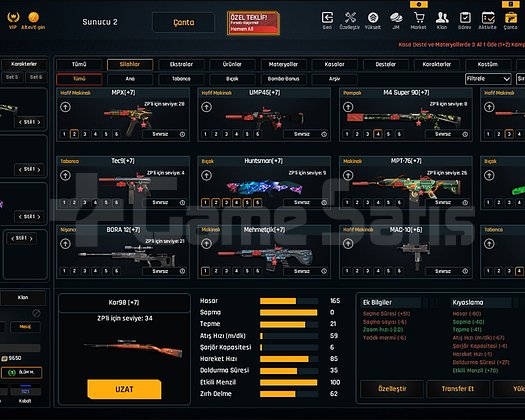Viewport: 525px width, 420px height.
Task: Open the Klan icon in top bar
Action: point(442,18)
